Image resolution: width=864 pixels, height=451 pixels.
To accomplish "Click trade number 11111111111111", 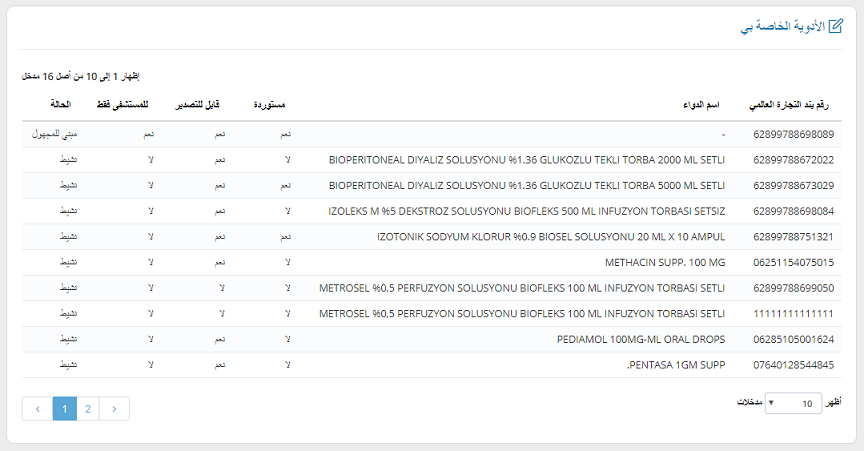I will (793, 313).
